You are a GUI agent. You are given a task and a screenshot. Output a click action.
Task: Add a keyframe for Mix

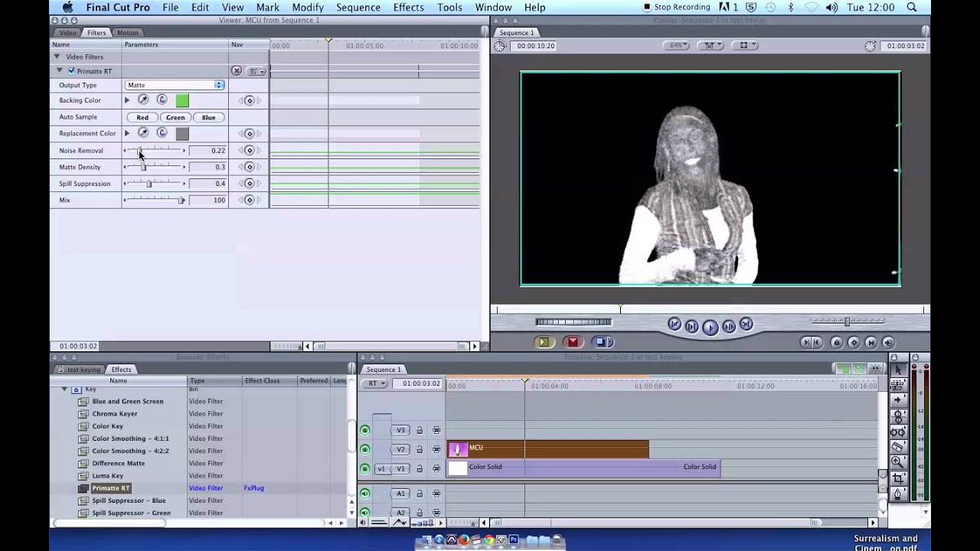[249, 200]
